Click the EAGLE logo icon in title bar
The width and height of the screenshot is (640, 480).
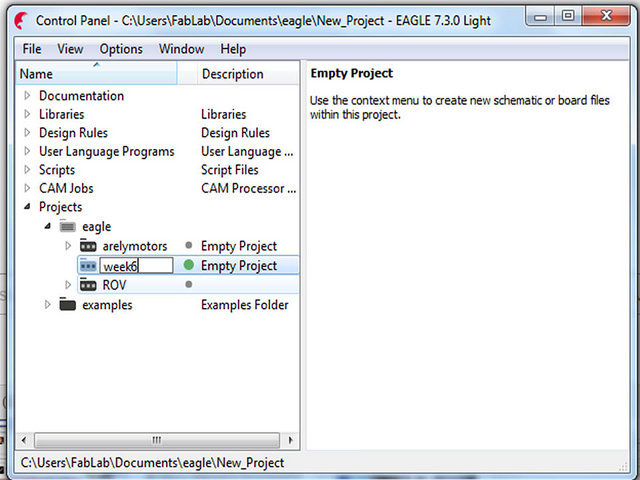coord(21,20)
